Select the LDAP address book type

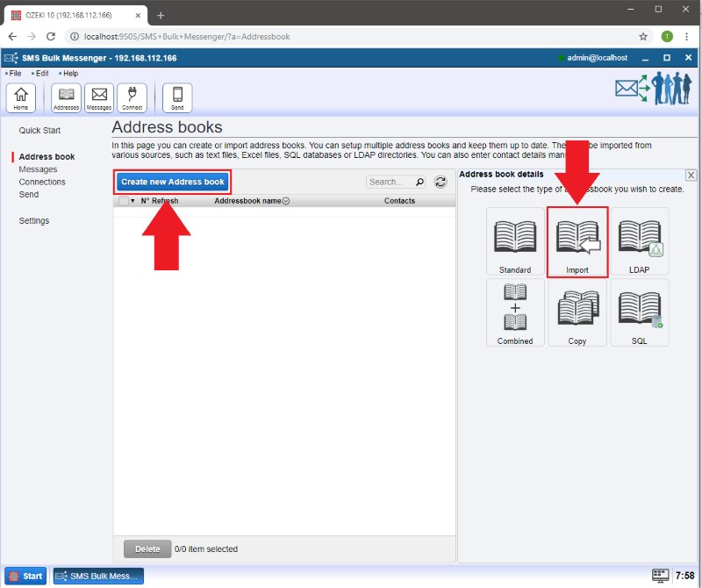(x=640, y=241)
